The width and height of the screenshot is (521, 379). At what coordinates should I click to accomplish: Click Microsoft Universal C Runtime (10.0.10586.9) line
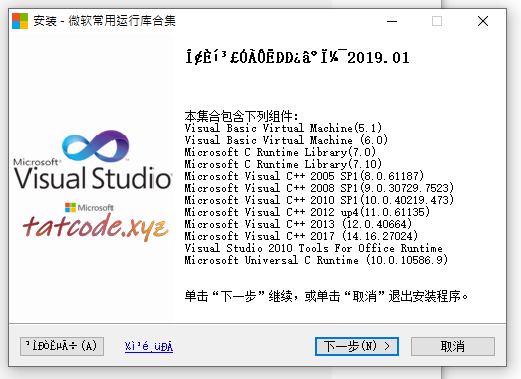click(x=316, y=260)
